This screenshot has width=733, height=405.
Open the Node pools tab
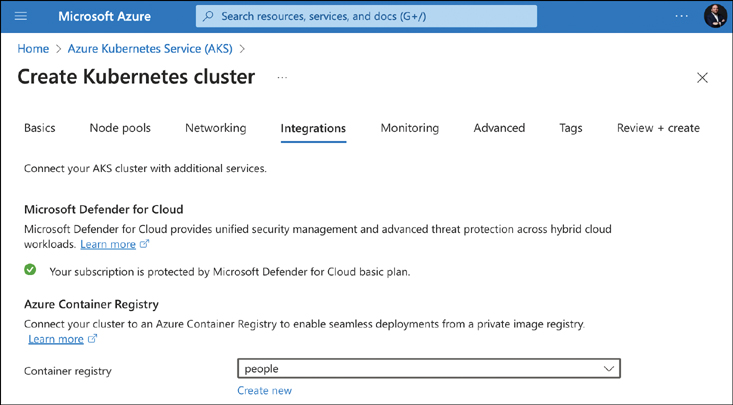coord(120,128)
